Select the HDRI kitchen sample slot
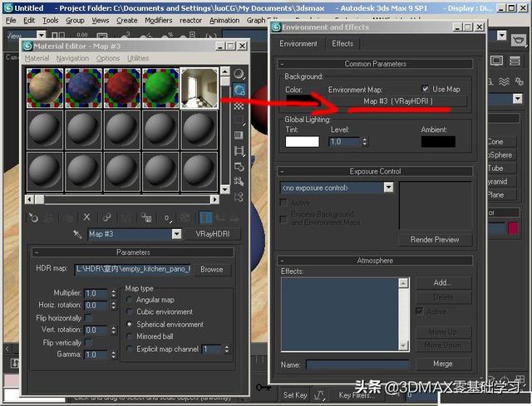The image size is (532, 406). click(x=199, y=88)
